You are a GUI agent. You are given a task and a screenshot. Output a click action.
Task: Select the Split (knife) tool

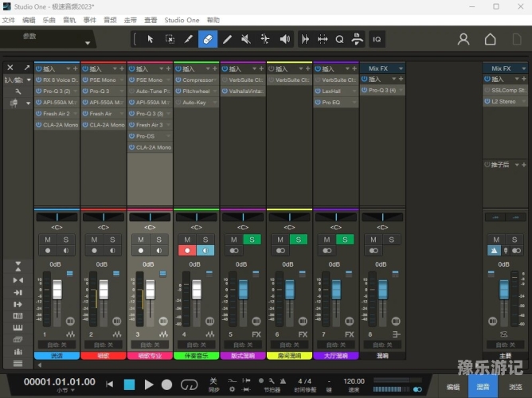[189, 39]
